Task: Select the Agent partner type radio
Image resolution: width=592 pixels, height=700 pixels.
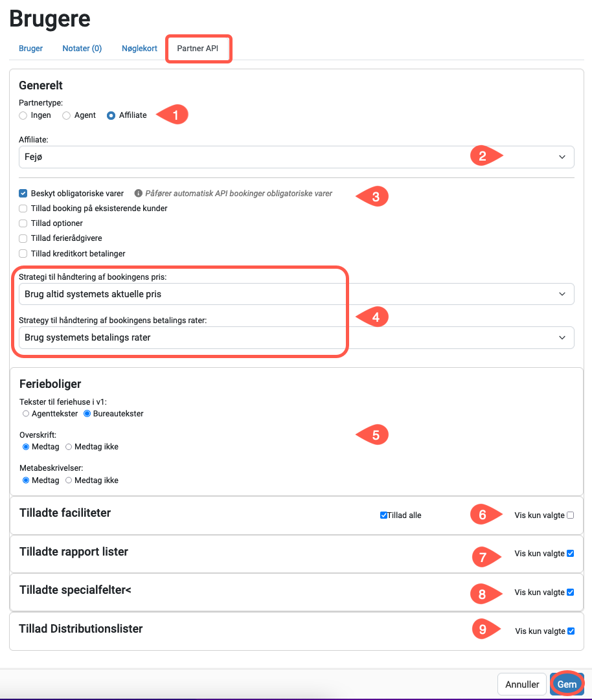Action: coord(67,116)
